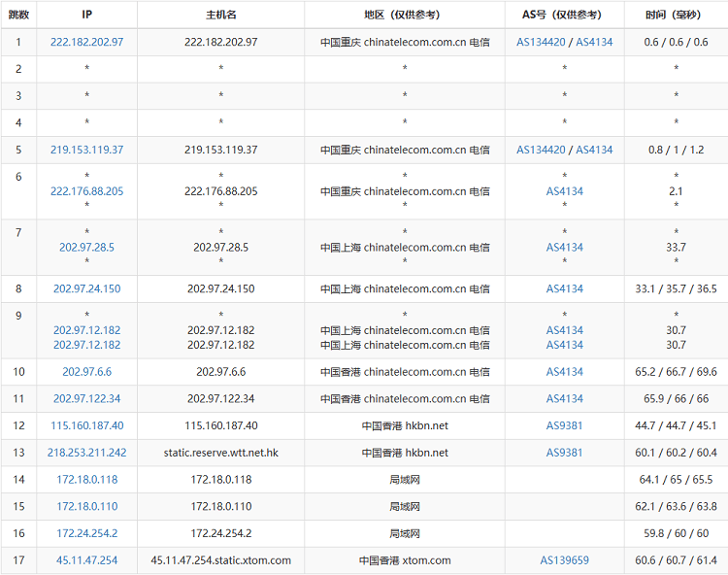This screenshot has height=575, width=728.
Task: Open AS4134 link in hop 5 row
Action: click(x=594, y=150)
